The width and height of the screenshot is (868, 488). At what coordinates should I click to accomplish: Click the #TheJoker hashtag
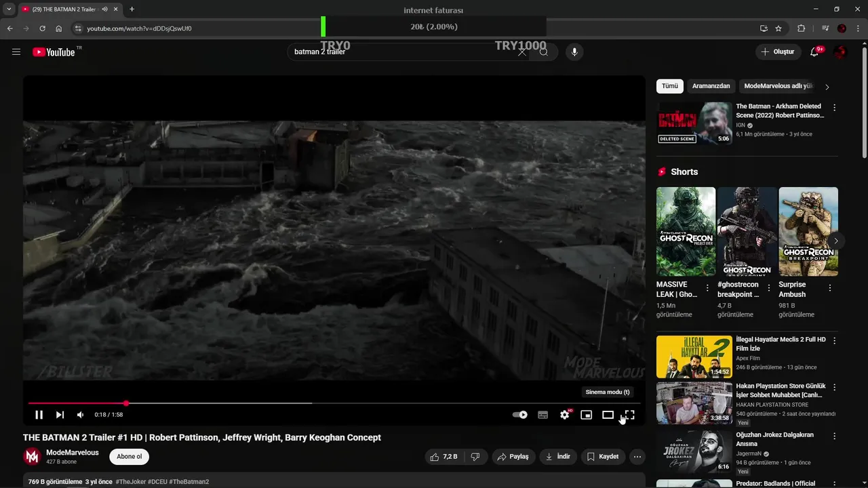point(130,482)
